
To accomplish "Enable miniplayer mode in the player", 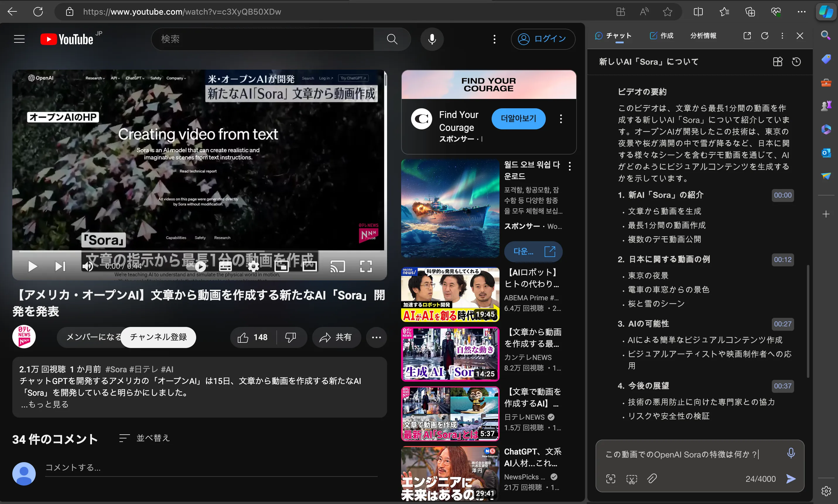I will tap(282, 266).
